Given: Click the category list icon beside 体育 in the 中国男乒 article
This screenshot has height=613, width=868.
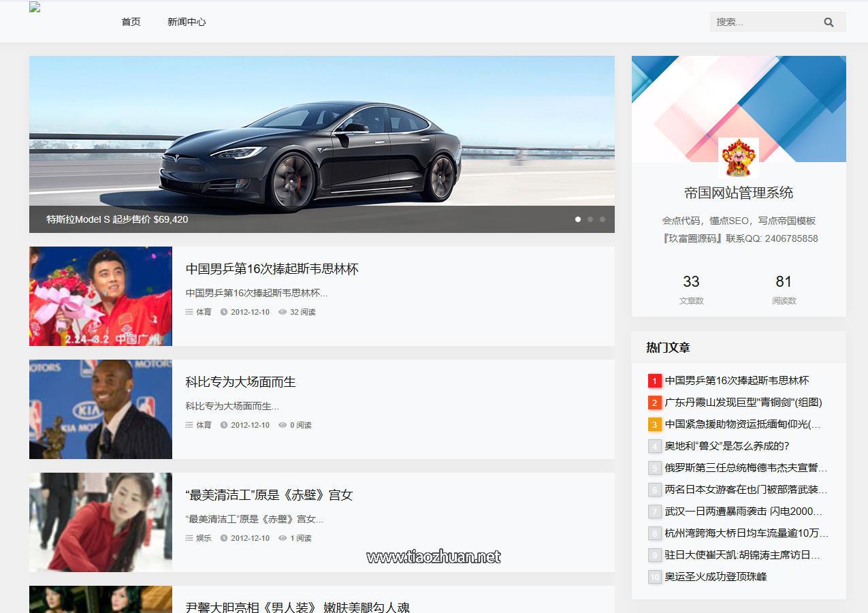Looking at the screenshot, I should click(x=189, y=312).
